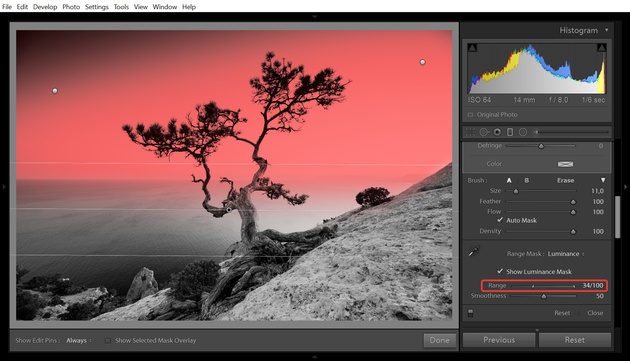Click the tool strip effect slider knob

click(536, 132)
